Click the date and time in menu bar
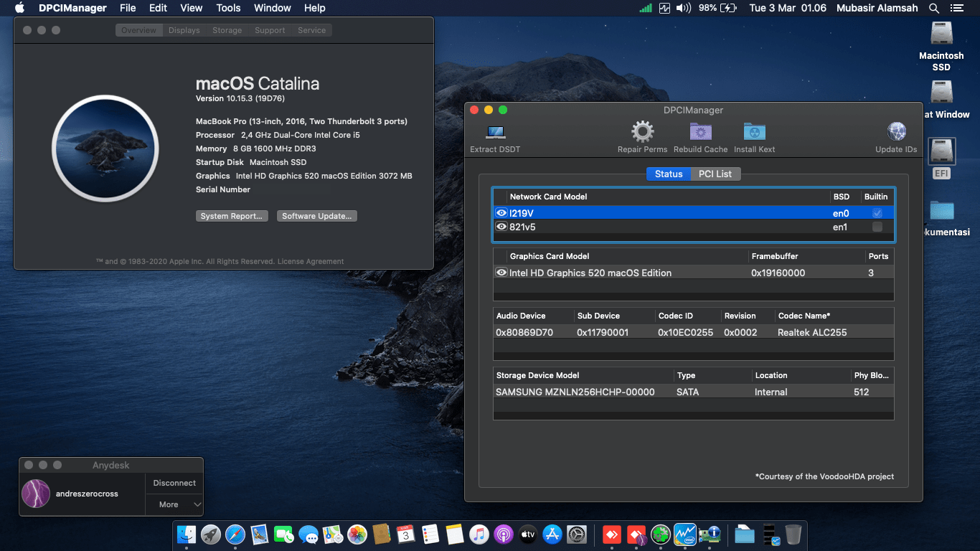The width and height of the screenshot is (980, 551). point(788,8)
